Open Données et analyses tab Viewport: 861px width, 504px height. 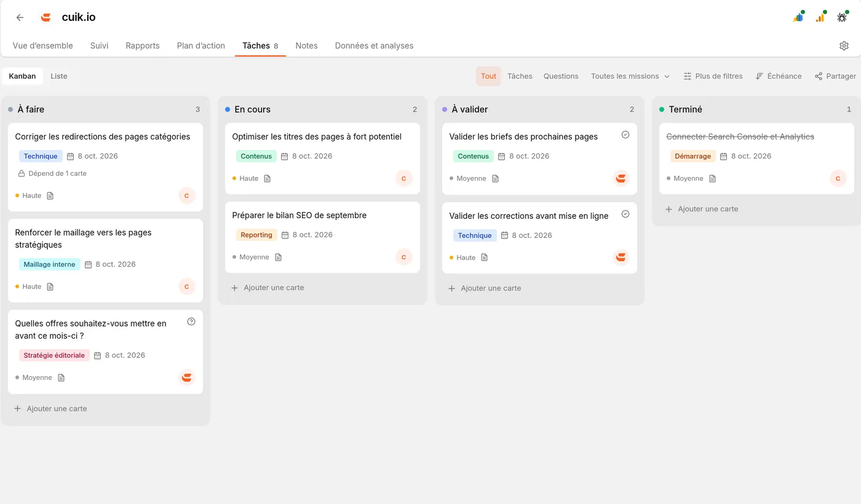pyautogui.click(x=374, y=45)
